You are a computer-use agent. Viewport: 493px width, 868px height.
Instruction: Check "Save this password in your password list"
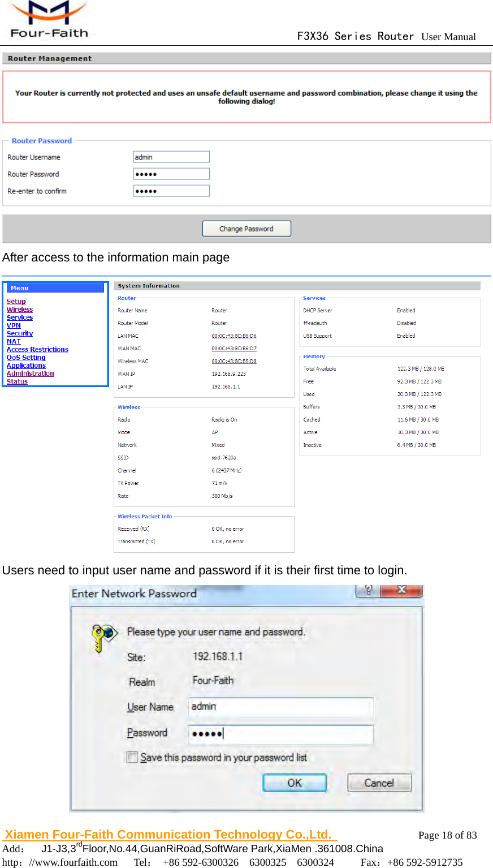point(131,757)
